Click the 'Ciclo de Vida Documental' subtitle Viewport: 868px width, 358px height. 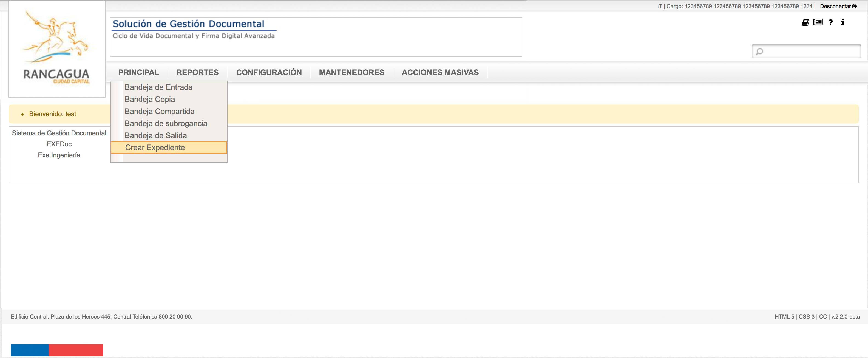point(193,36)
